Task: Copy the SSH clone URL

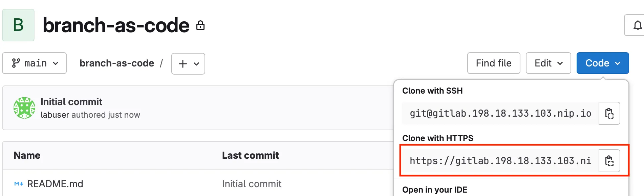Action: click(609, 113)
